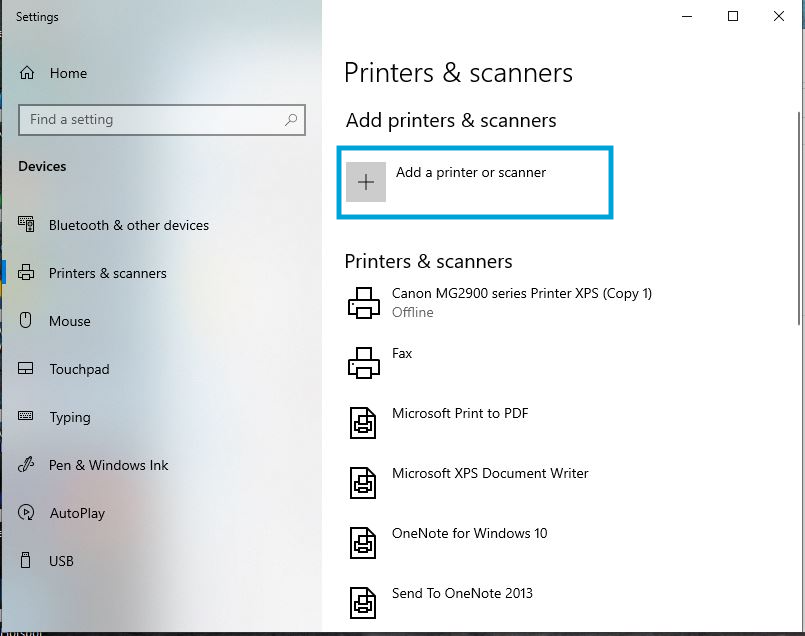Select the search magnifier in Find a setting
Image resolution: width=805 pixels, height=636 pixels.
291,119
